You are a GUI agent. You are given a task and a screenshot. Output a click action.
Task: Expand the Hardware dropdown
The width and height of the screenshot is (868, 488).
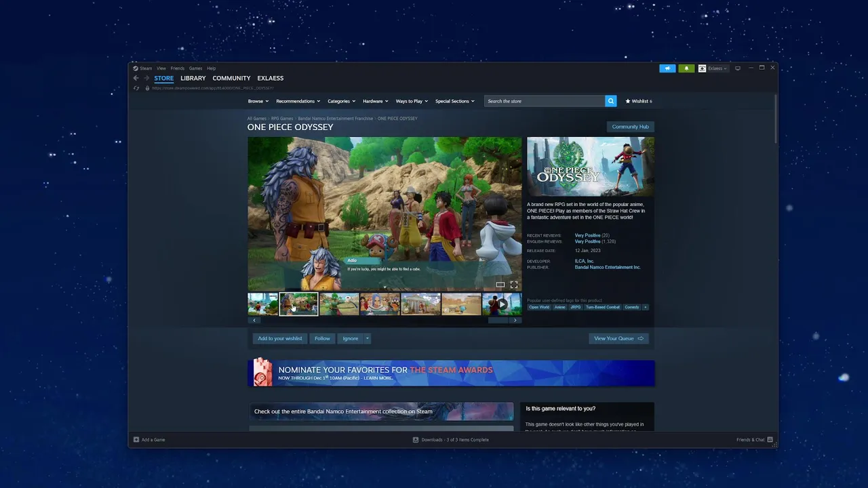[376, 101]
